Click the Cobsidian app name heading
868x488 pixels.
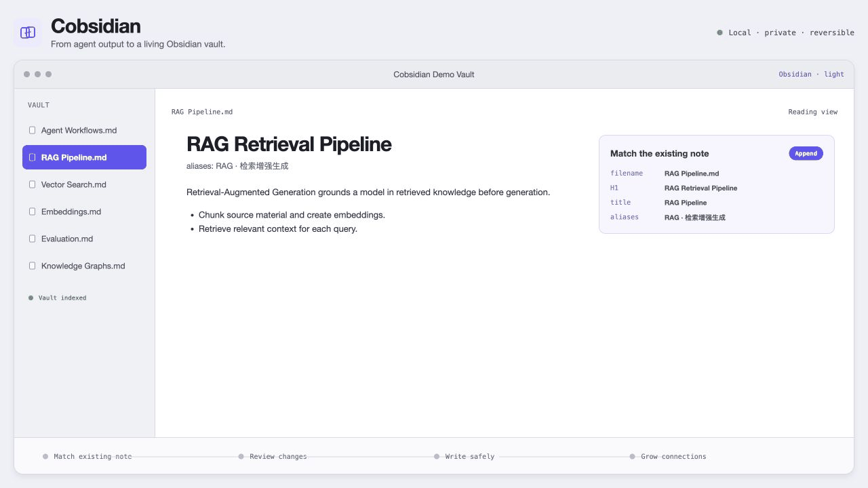[x=96, y=26]
